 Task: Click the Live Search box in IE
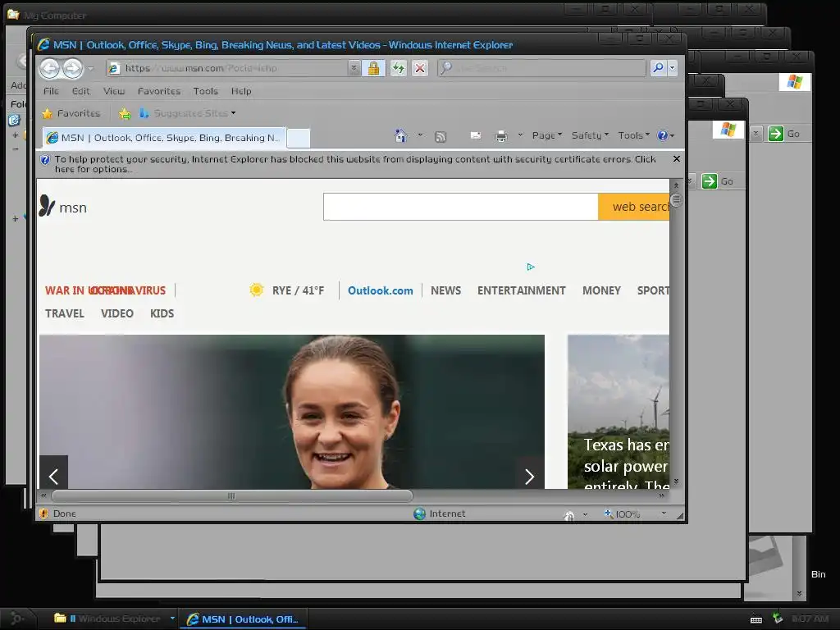(541, 68)
